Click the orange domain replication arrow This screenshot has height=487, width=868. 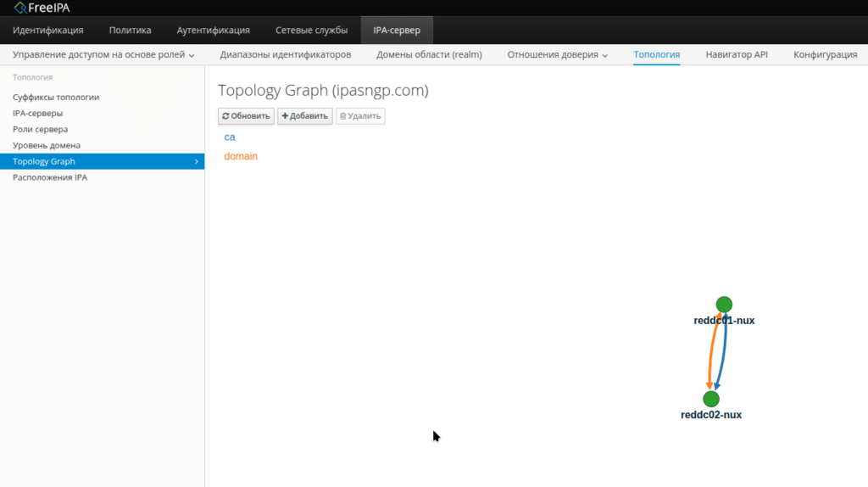[x=710, y=352]
